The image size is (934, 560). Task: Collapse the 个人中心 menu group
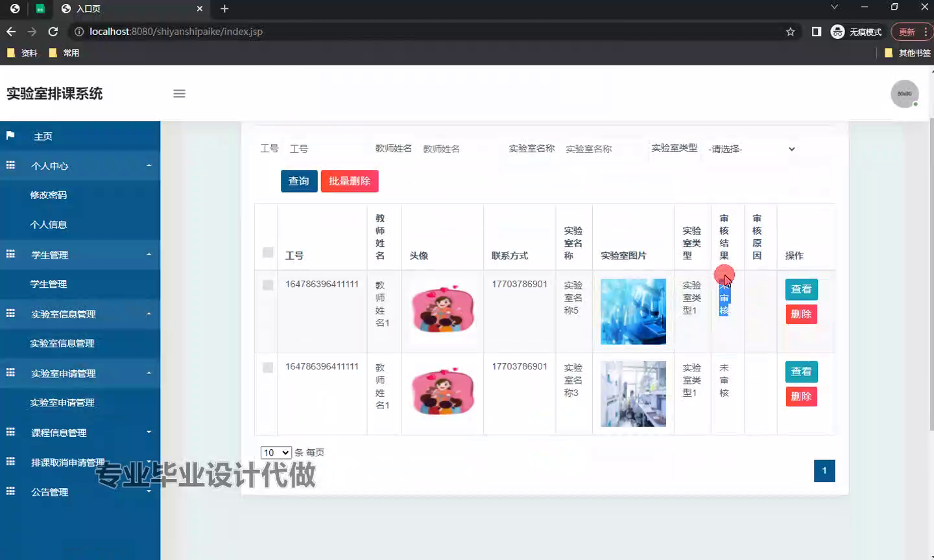pos(80,166)
